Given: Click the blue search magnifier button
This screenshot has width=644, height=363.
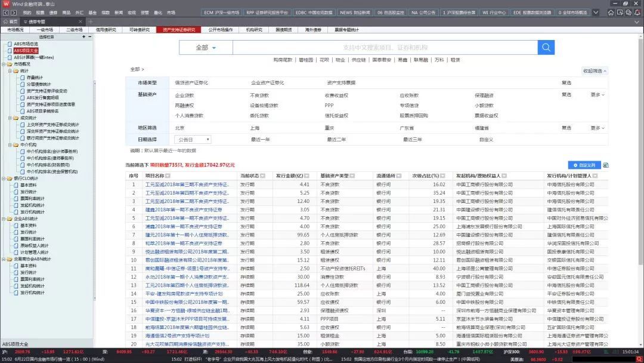Looking at the screenshot, I should [546, 47].
